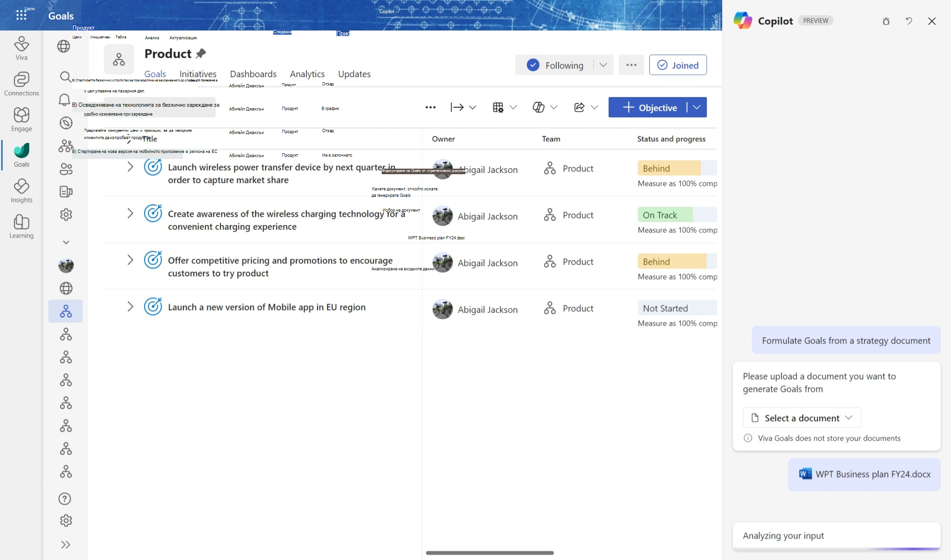
Task: Switch to Initiatives tab
Action: click(x=198, y=73)
